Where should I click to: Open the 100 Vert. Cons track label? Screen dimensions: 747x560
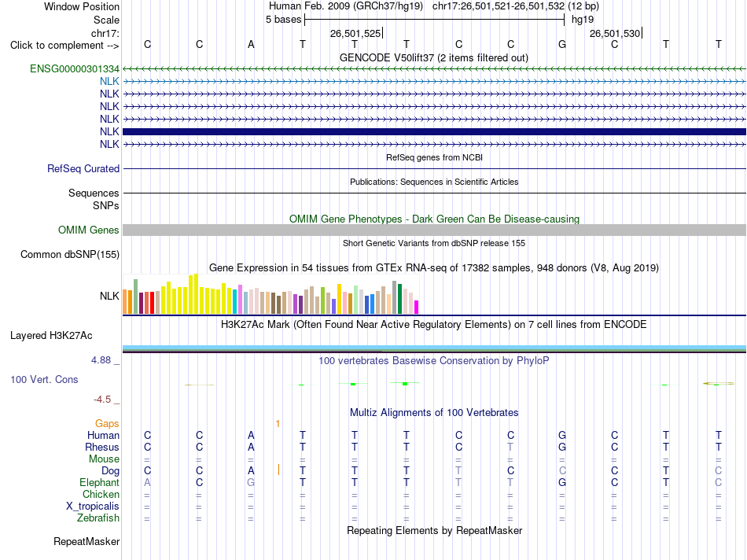tap(44, 379)
